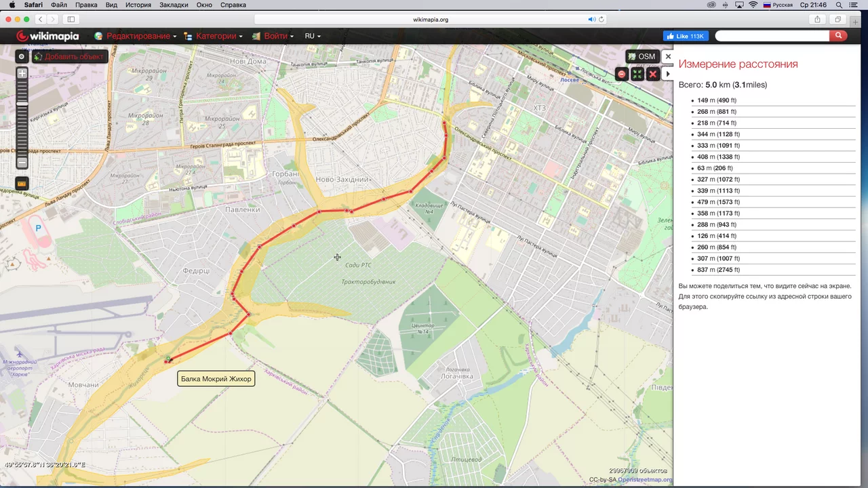Remove last measurement point with red minus icon
The height and width of the screenshot is (488, 868).
622,74
